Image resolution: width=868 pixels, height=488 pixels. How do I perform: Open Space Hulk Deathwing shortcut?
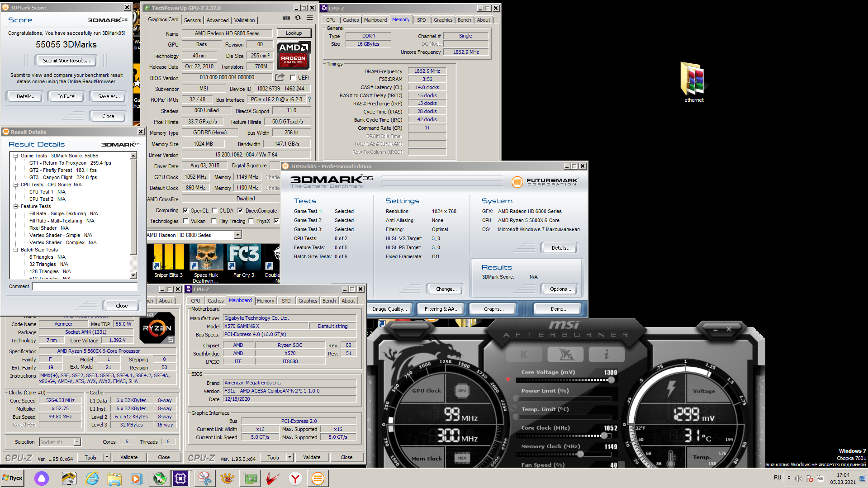click(x=206, y=263)
